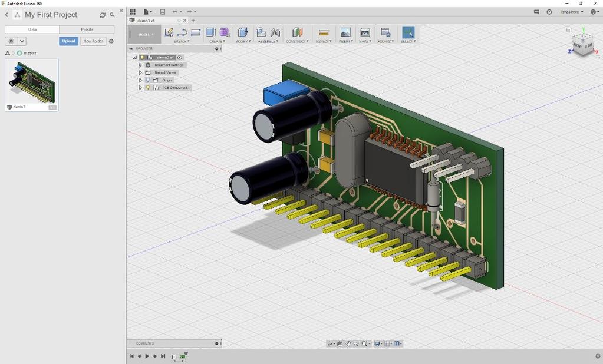Refresh the project data panel
Screen dimensions: 603x364
(x=103, y=15)
